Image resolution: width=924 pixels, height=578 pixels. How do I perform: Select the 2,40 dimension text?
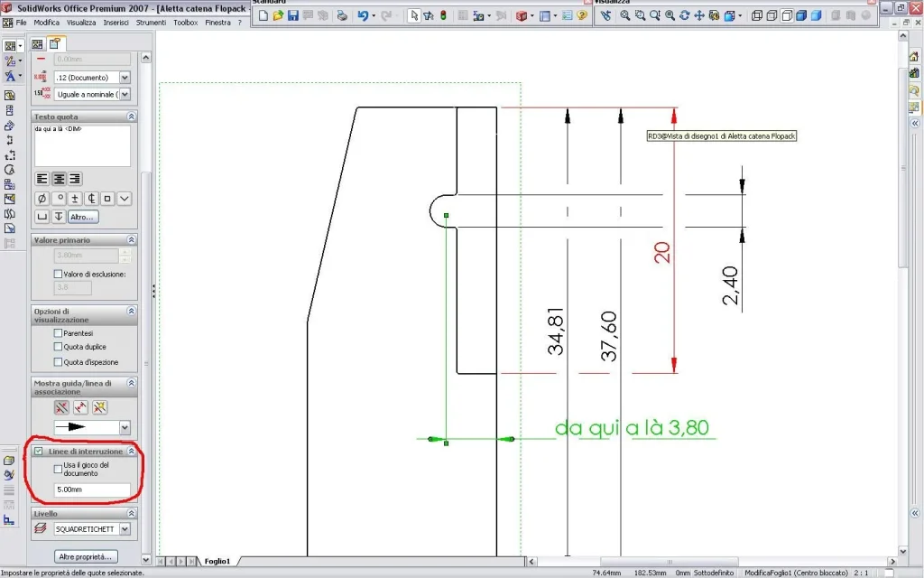[730, 285]
